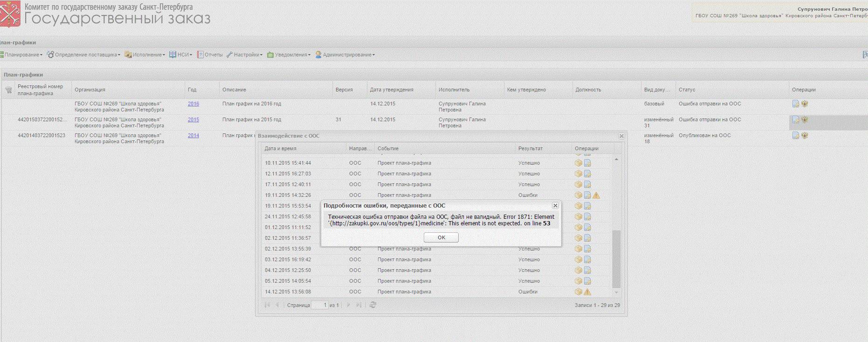The width and height of the screenshot is (868, 342).
Task: Close the error details popup with X
Action: 555,205
